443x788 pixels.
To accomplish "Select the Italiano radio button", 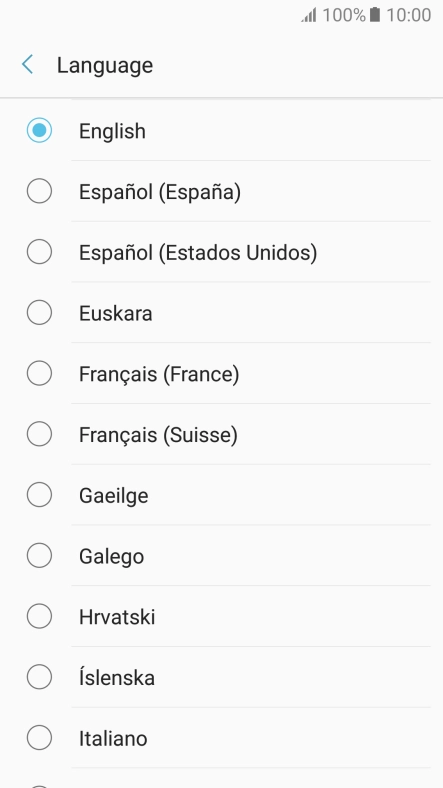I will click(x=39, y=738).
